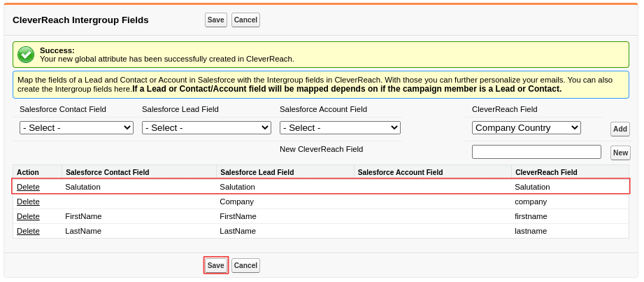
Task: Click the Add mapping button
Action: point(620,129)
